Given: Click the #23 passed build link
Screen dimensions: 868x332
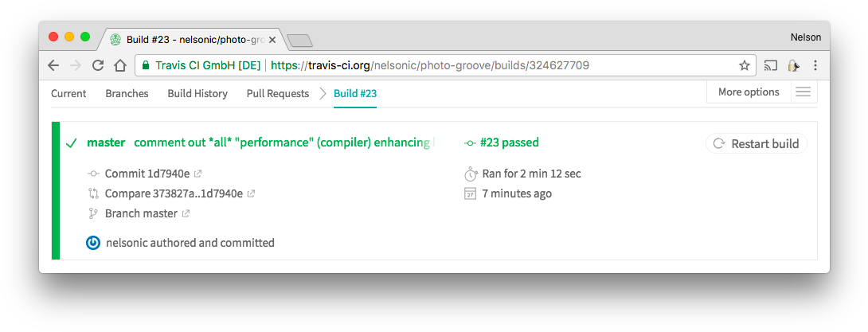Looking at the screenshot, I should pos(509,143).
